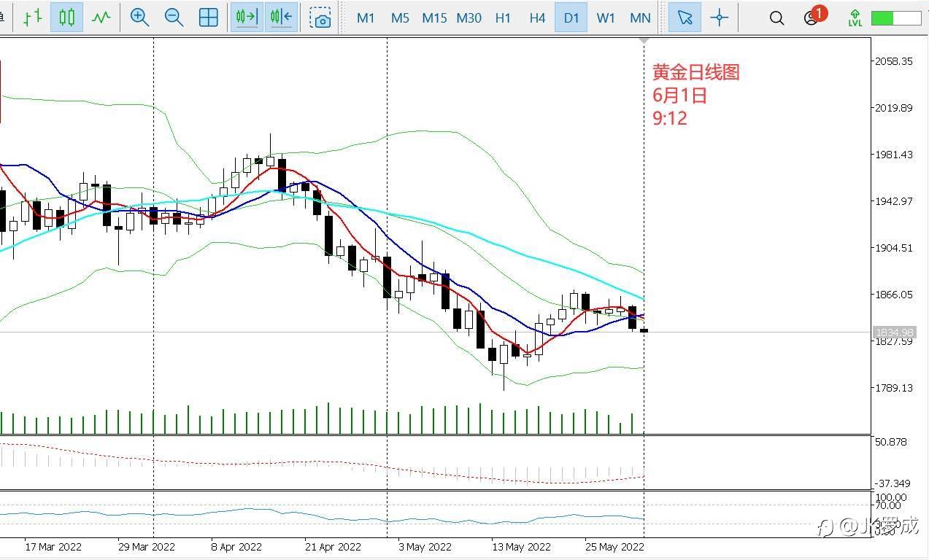Image resolution: width=929 pixels, height=560 pixels.
Task: Activate the crosshair tool
Action: (x=720, y=17)
